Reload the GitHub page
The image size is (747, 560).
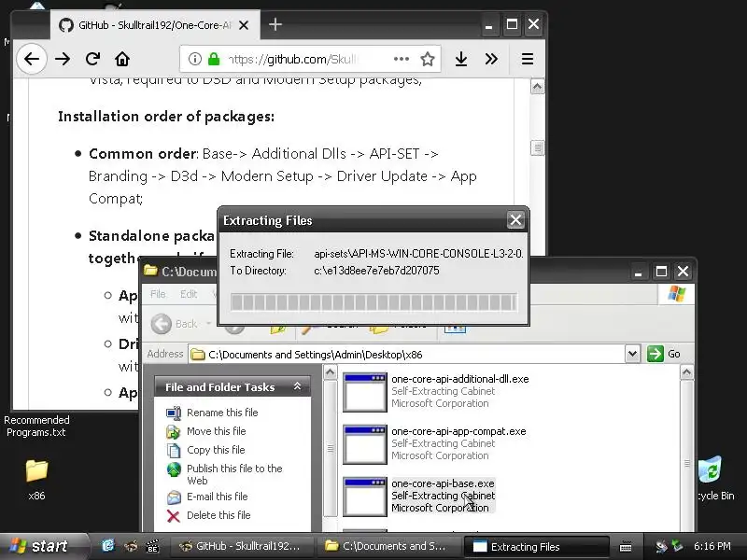[92, 59]
